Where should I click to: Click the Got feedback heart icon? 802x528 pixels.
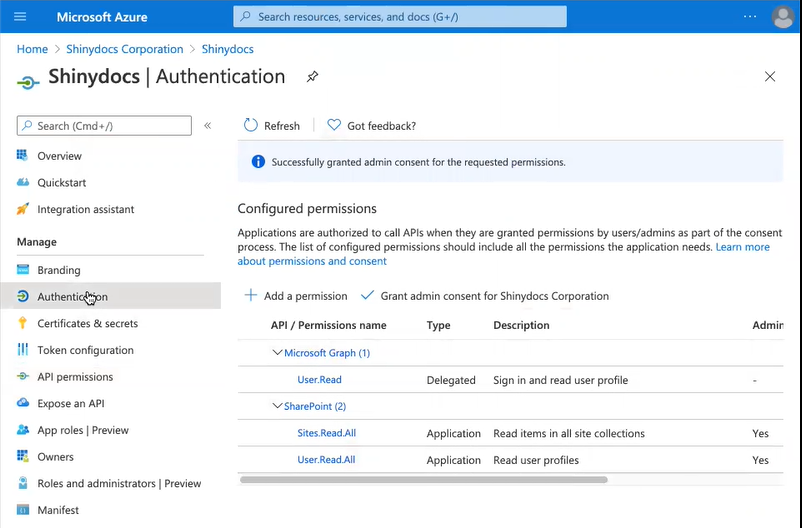(x=334, y=126)
